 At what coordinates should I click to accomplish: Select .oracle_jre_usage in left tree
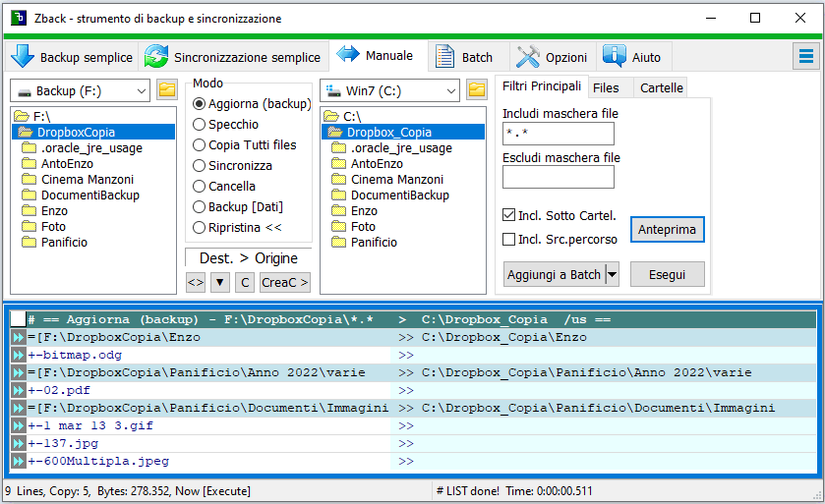(91, 147)
